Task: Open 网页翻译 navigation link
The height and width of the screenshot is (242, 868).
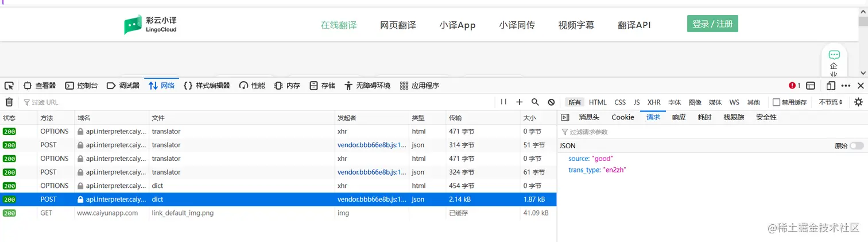Action: point(398,25)
